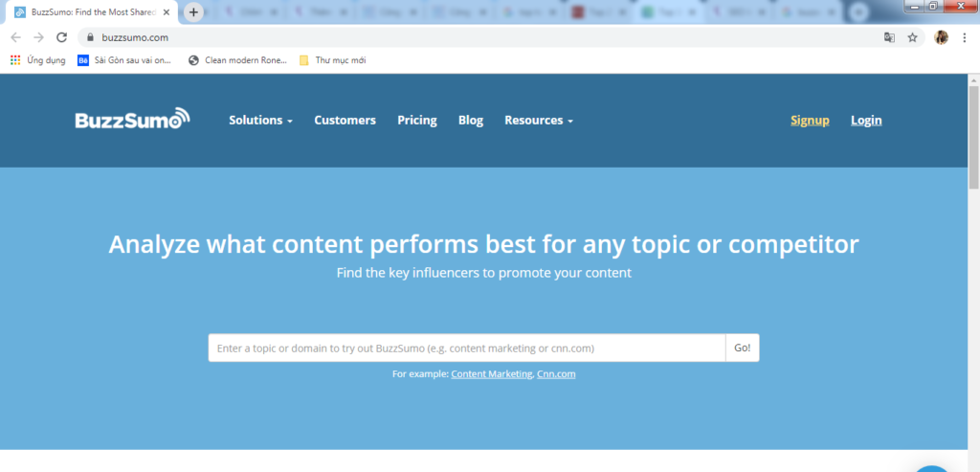The height and width of the screenshot is (472, 980).
Task: Click the scrollbar up arrow
Action: [973, 79]
